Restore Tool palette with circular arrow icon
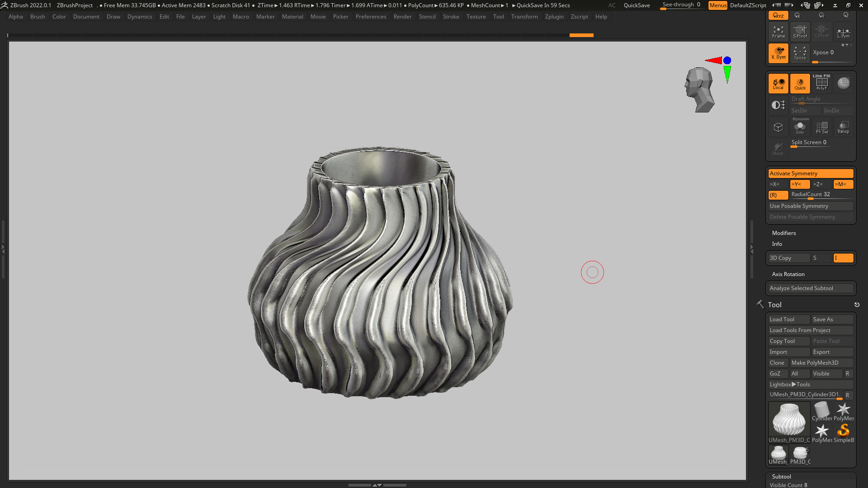Screen dimensions: 868x488 857,305
